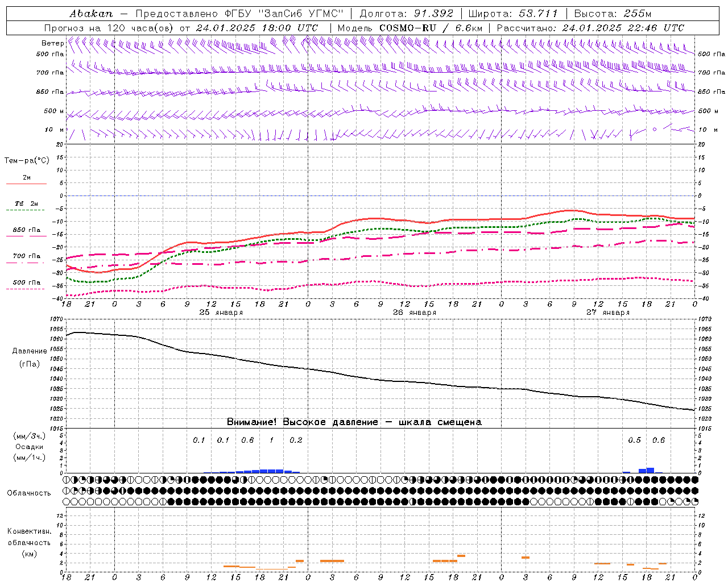Click precipitation value '0.6' on 27 January
Screen dimensions: 728x582
659,440
